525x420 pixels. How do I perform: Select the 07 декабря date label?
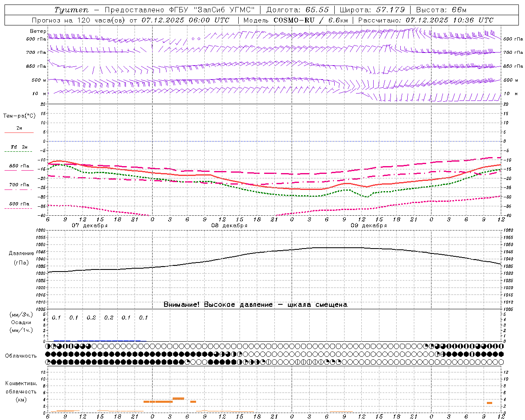pyautogui.click(x=90, y=226)
